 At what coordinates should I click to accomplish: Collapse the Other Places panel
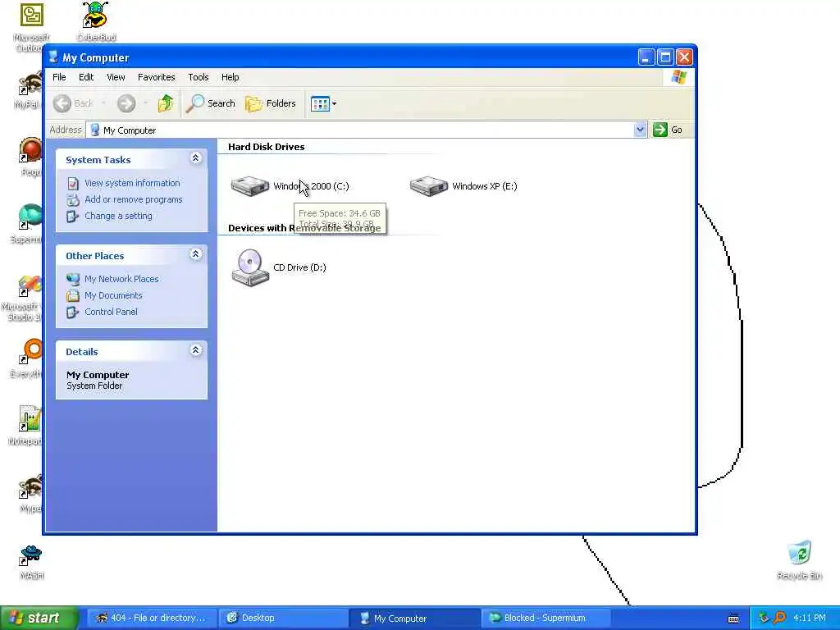pos(195,254)
